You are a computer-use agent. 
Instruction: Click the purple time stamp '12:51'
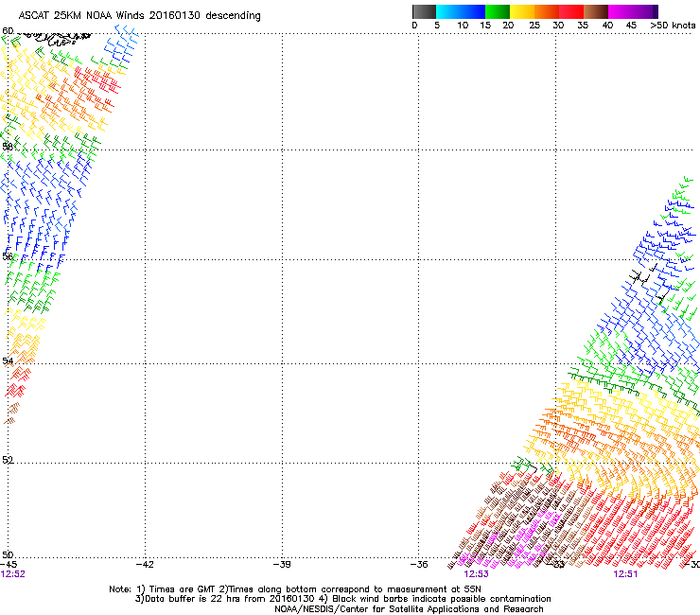(x=625, y=574)
